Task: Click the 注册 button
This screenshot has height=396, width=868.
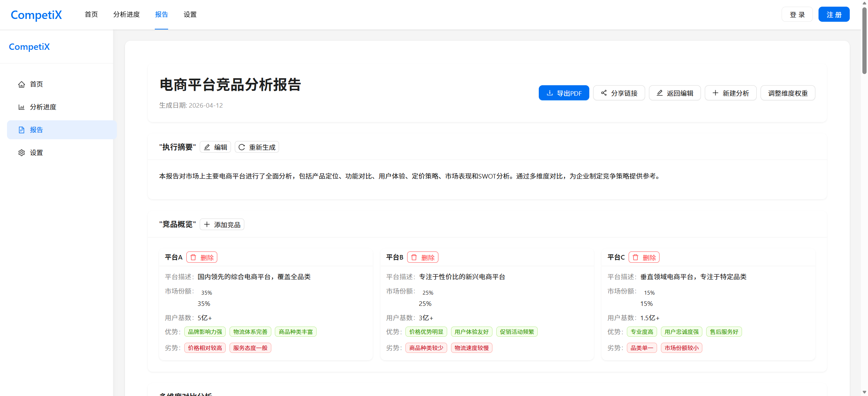Action: click(834, 14)
